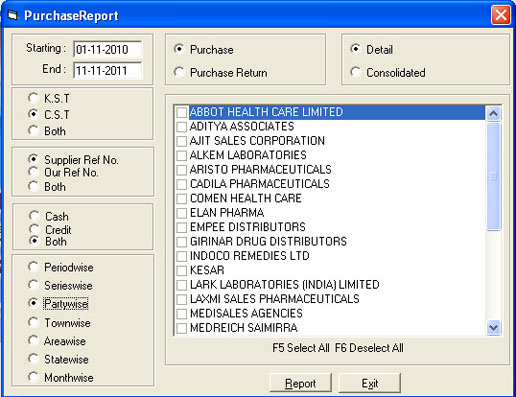Image resolution: width=516 pixels, height=397 pixels.
Task: Check EMPEE DISTRIBUTORS checkbox
Action: coord(181,227)
